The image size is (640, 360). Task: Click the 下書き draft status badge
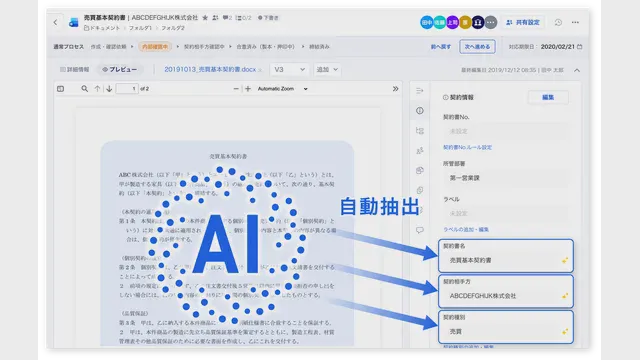click(268, 18)
